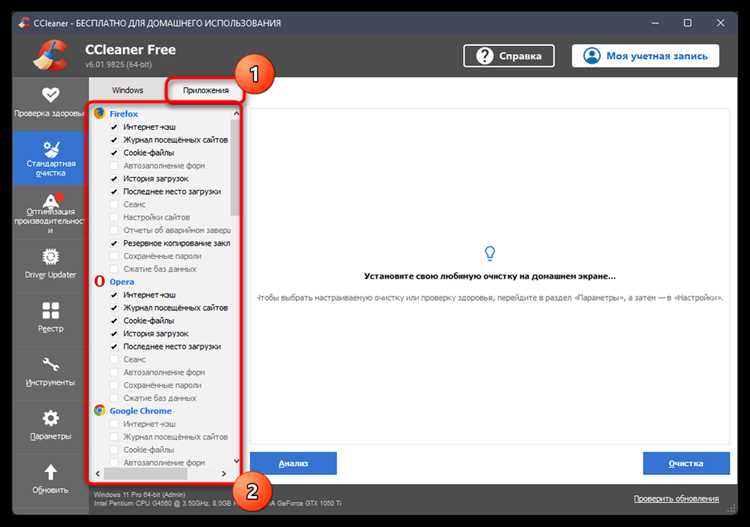Screen dimensions: 750x527
Task: Open the Health Check section heart icon
Action: click(x=50, y=94)
